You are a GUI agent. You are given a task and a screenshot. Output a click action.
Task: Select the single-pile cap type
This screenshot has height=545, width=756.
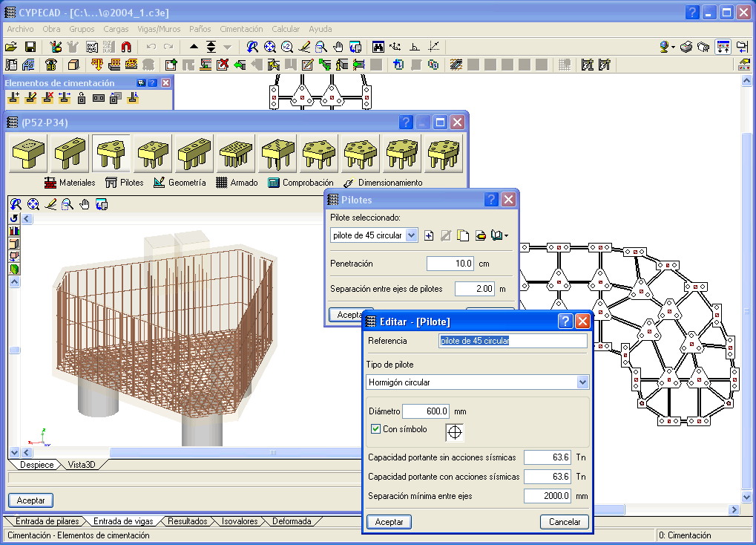tap(28, 154)
